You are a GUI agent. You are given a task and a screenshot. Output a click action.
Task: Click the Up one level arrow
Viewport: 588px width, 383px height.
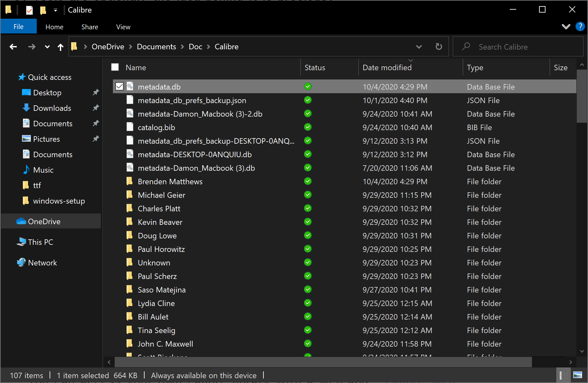[x=60, y=47]
